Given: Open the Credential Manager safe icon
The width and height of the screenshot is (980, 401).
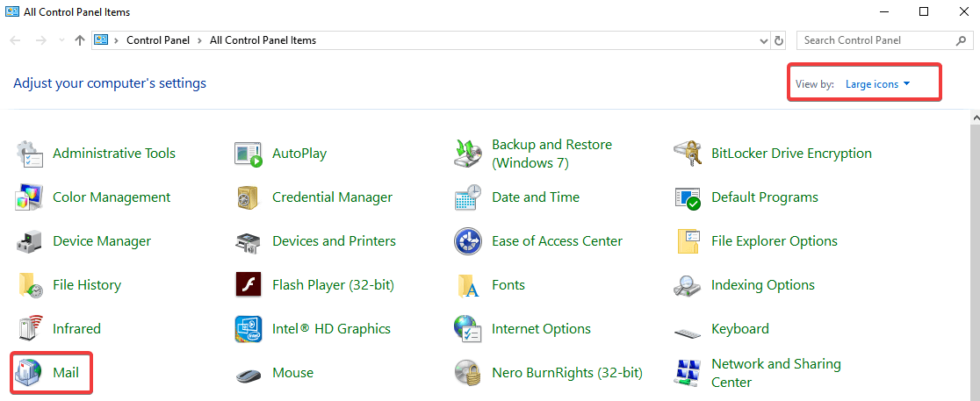Looking at the screenshot, I should (249, 197).
